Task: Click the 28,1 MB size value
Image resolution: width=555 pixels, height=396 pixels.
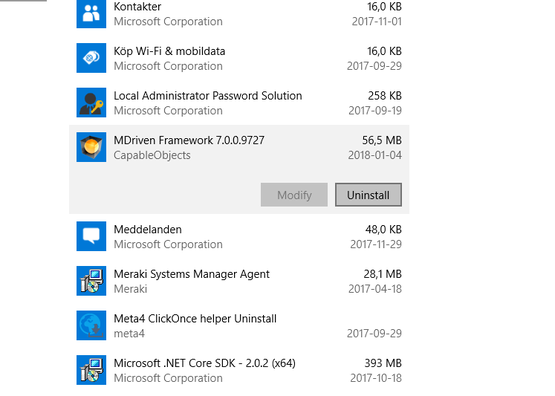Action: click(382, 274)
